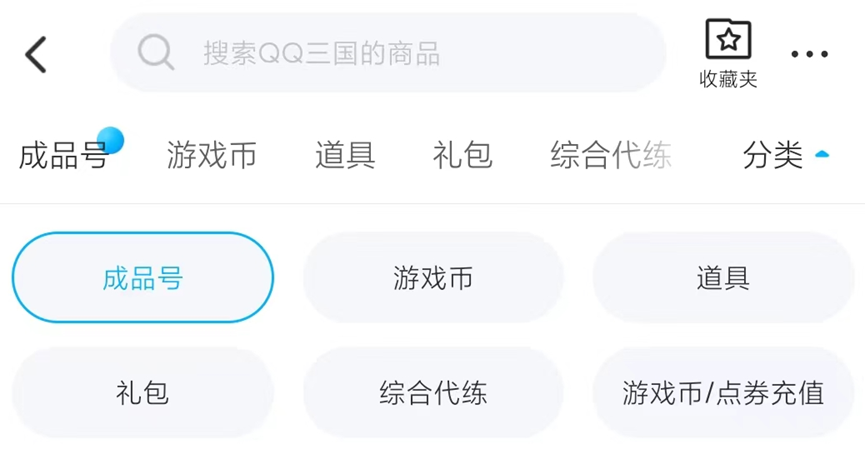The width and height of the screenshot is (865, 449).
Task: Focus the 搜索QQ三国的商品 search field
Action: 400,53
